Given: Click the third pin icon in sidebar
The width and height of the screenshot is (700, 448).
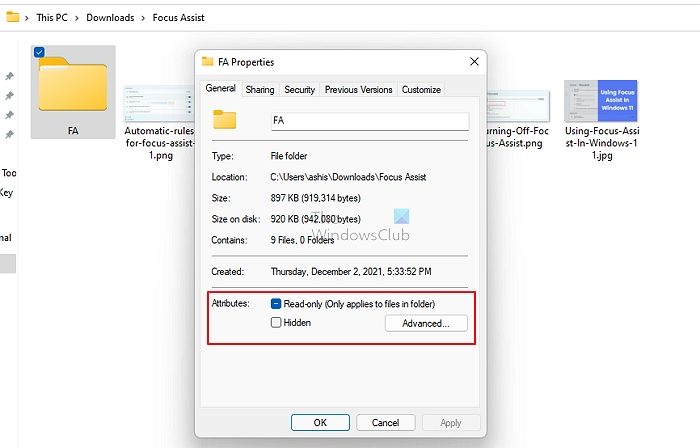Looking at the screenshot, I should tap(9, 115).
